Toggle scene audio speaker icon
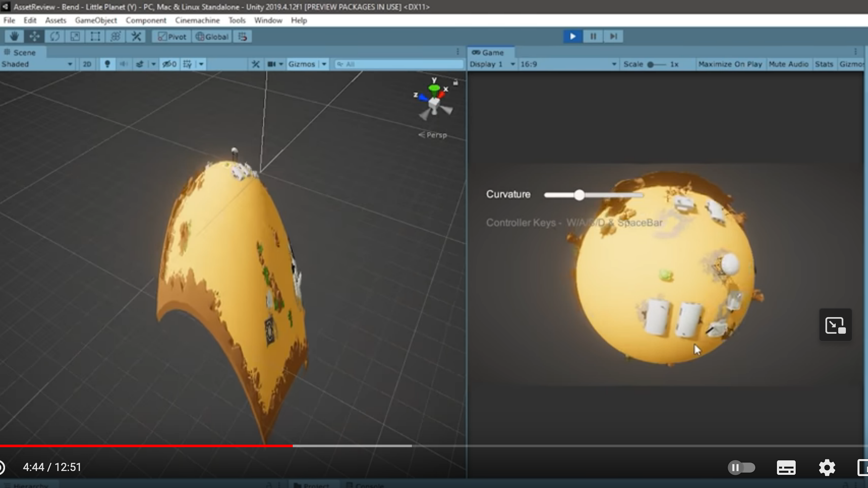 (x=123, y=64)
